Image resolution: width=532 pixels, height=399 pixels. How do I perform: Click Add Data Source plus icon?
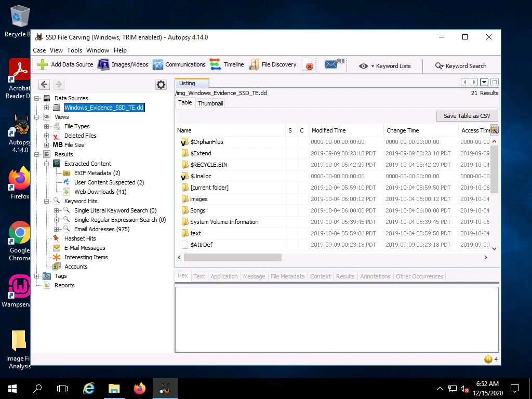pos(43,64)
